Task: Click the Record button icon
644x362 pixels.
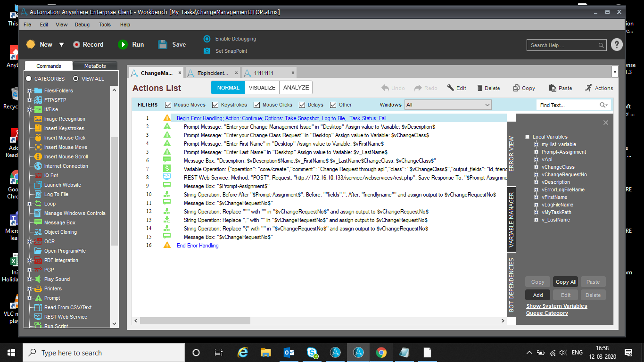Action: 76,44
